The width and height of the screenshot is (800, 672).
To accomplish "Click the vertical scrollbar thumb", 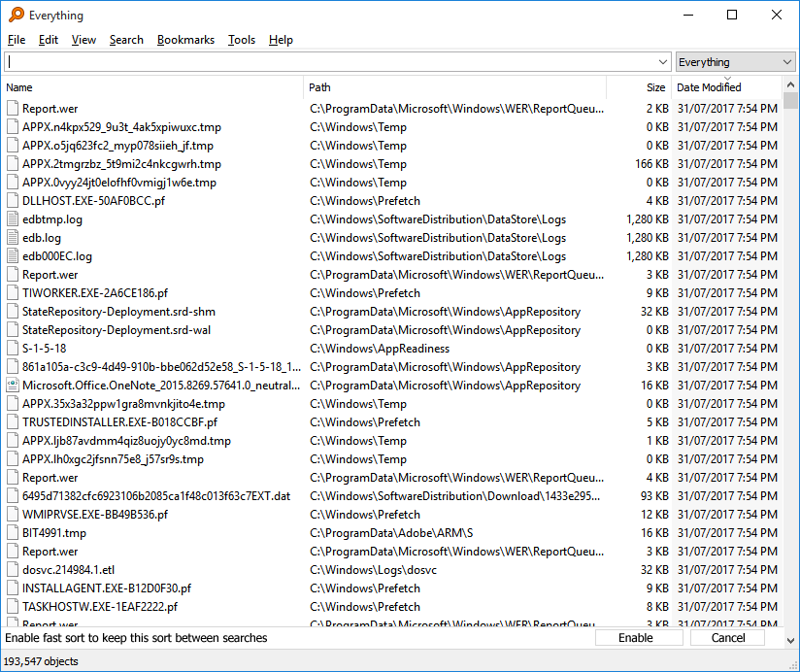I will tap(790, 101).
